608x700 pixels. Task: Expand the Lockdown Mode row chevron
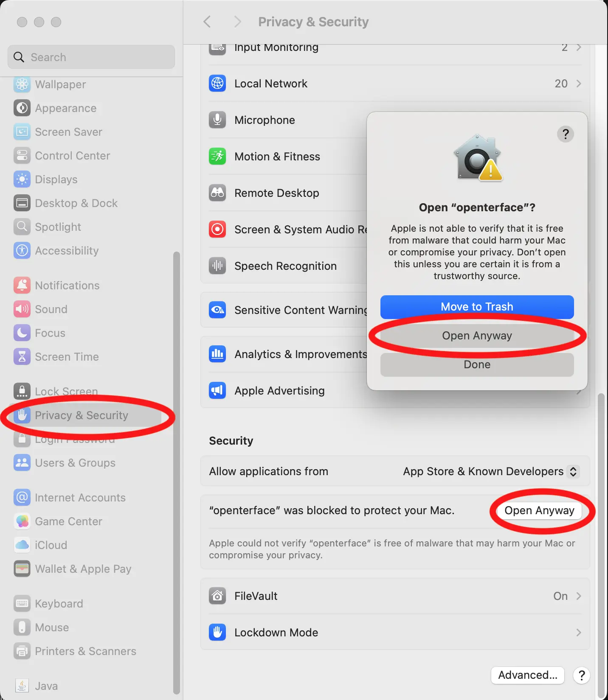click(x=578, y=633)
